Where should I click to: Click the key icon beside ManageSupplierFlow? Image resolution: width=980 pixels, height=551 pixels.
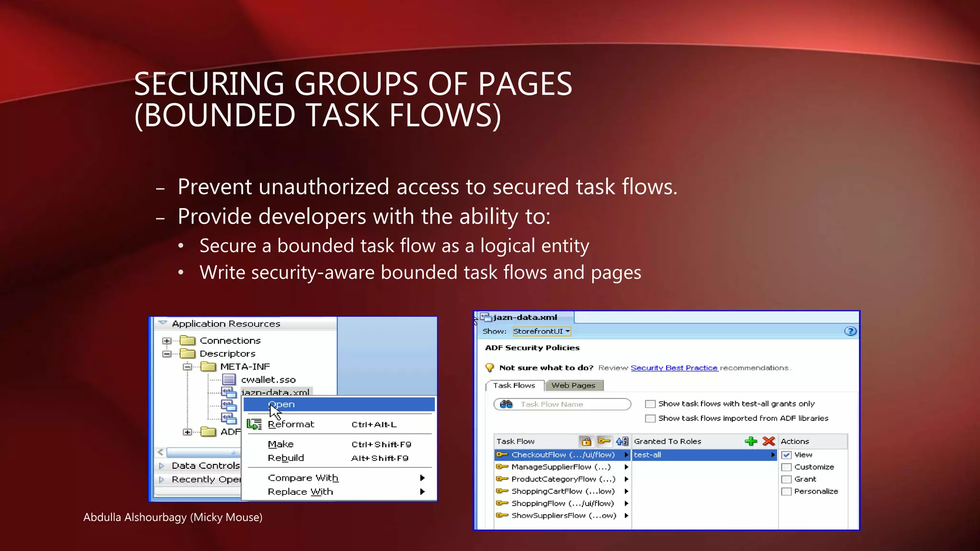502,467
